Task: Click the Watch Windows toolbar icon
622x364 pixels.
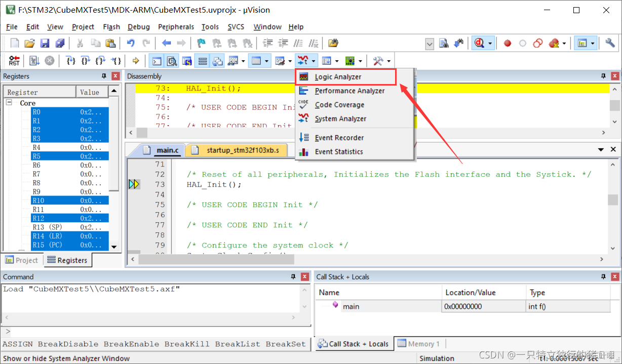Action: pyautogui.click(x=232, y=61)
